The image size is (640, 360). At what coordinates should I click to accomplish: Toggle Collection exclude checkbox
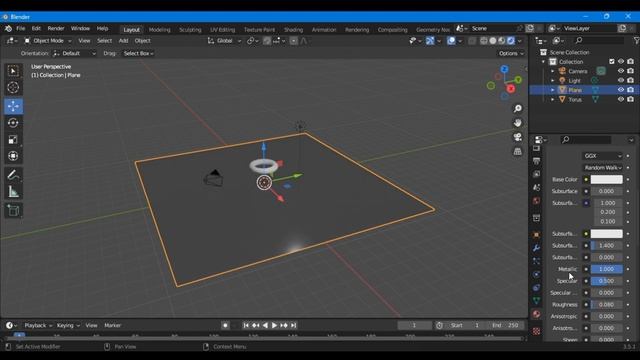pos(611,62)
